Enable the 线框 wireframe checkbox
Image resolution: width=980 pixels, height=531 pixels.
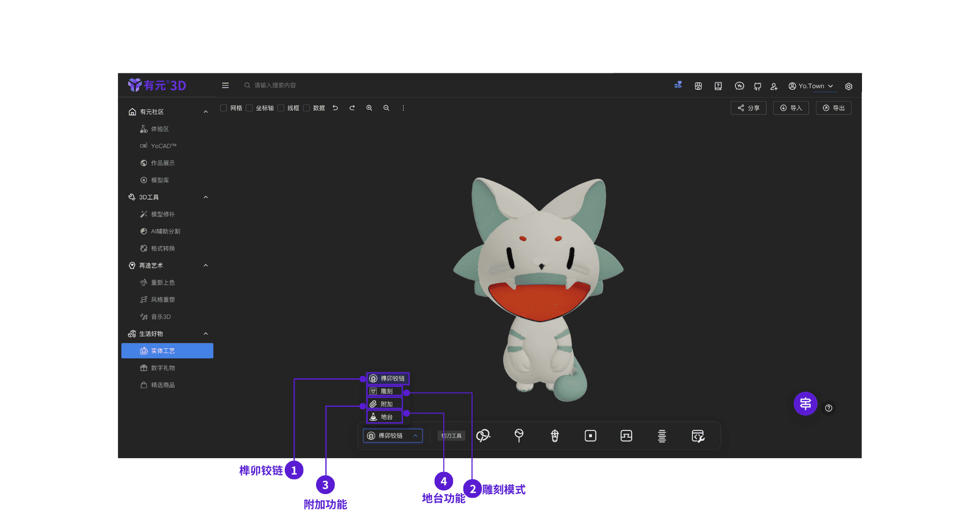281,108
